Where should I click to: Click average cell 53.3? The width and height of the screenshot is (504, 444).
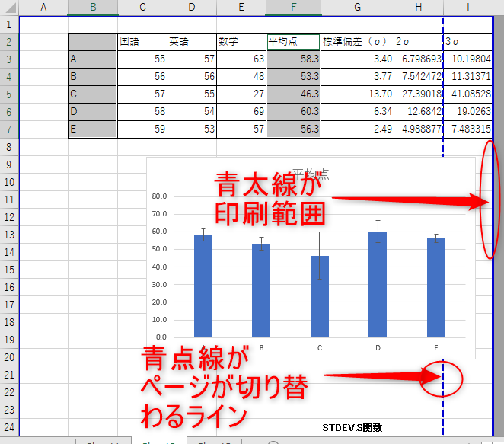click(x=293, y=76)
